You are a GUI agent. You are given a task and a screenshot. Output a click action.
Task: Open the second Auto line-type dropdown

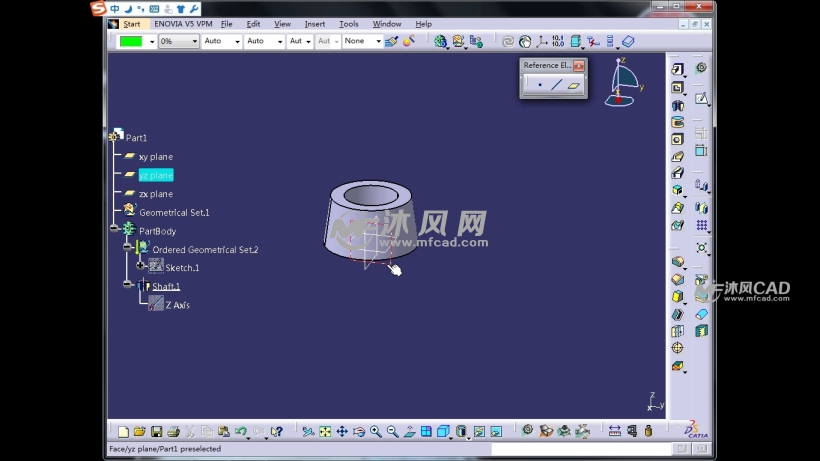pyautogui.click(x=264, y=41)
